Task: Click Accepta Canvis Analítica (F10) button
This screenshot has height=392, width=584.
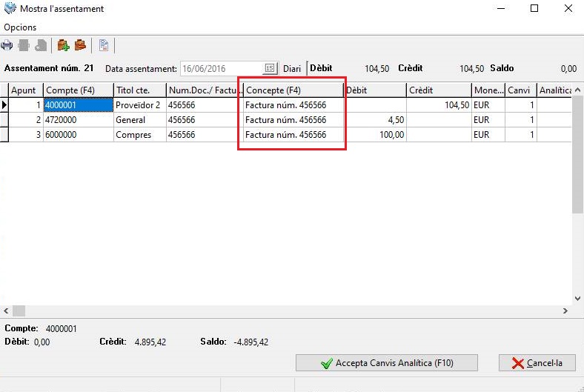Action: pos(387,362)
